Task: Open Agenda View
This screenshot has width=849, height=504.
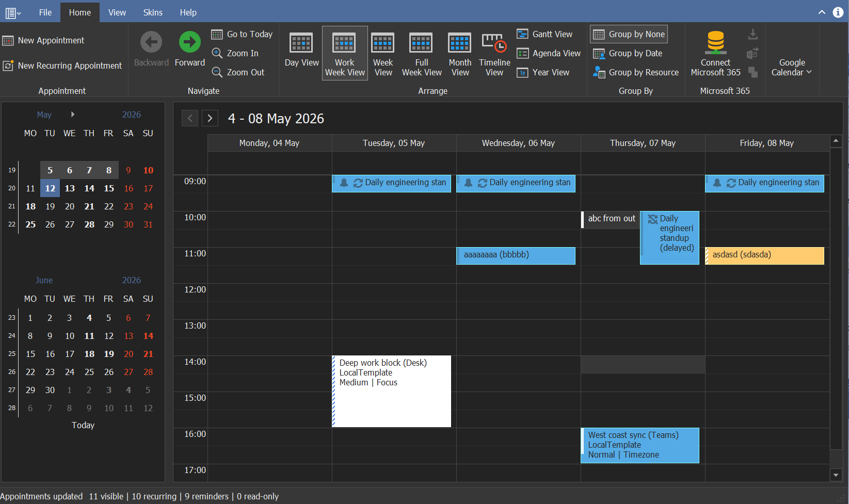Action: click(549, 53)
